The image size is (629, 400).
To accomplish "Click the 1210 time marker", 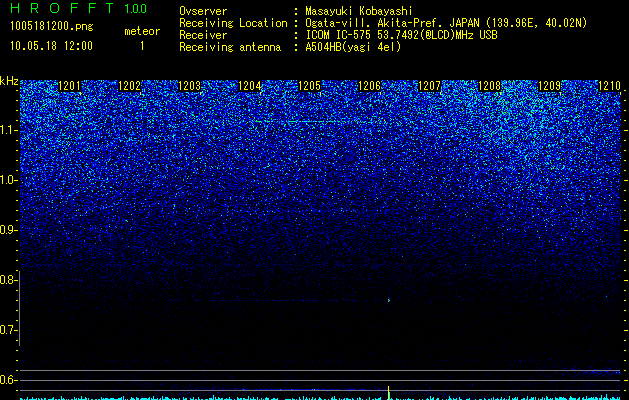I will pyautogui.click(x=610, y=86).
